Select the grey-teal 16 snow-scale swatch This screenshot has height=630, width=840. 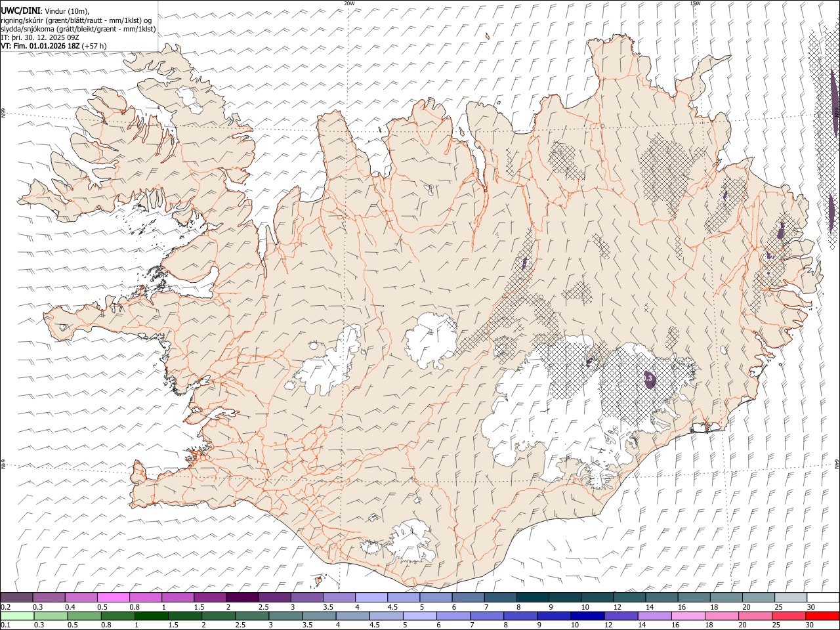pyautogui.click(x=694, y=597)
